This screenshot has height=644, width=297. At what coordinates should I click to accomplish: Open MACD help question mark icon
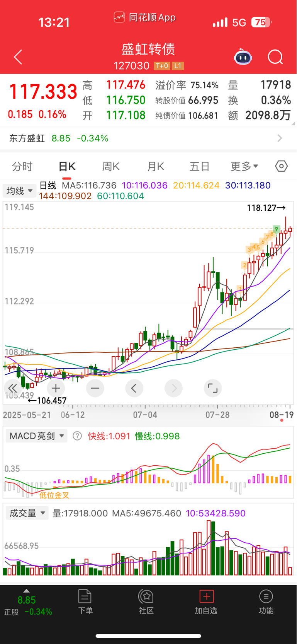click(x=77, y=436)
